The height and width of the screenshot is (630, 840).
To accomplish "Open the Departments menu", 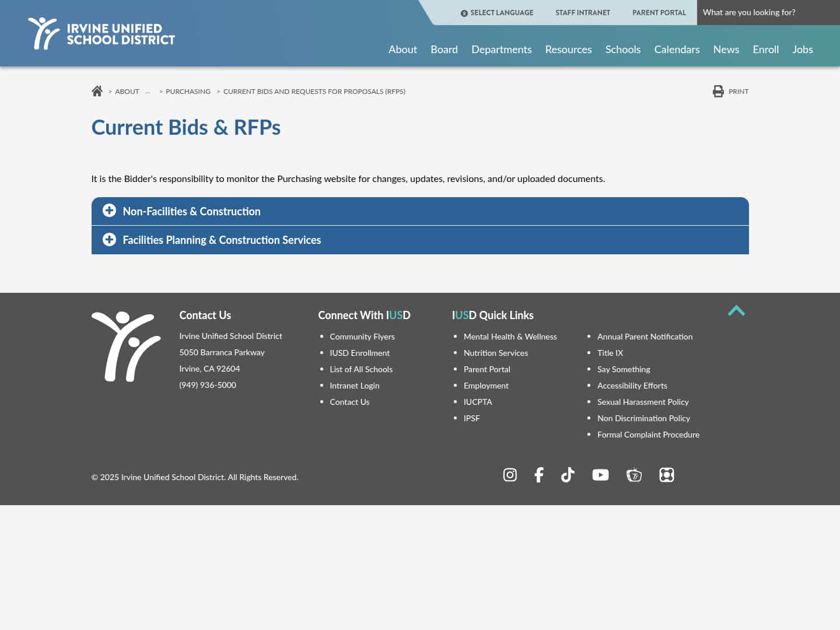I will (501, 50).
